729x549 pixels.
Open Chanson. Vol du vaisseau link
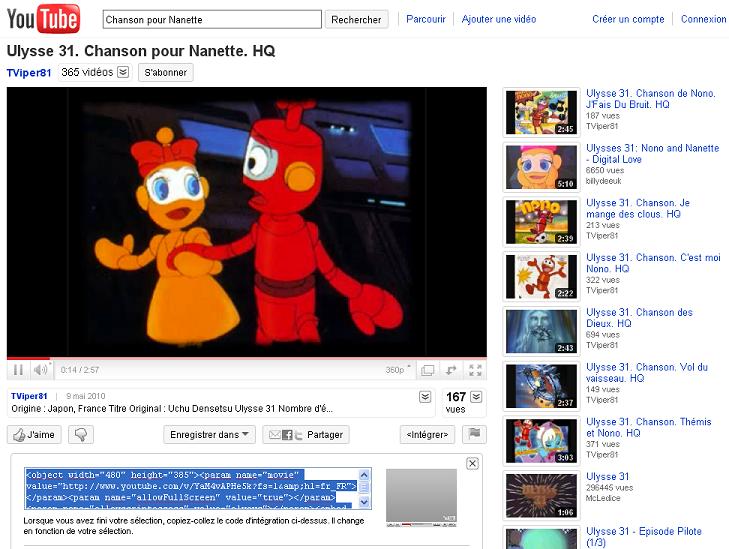click(647, 373)
